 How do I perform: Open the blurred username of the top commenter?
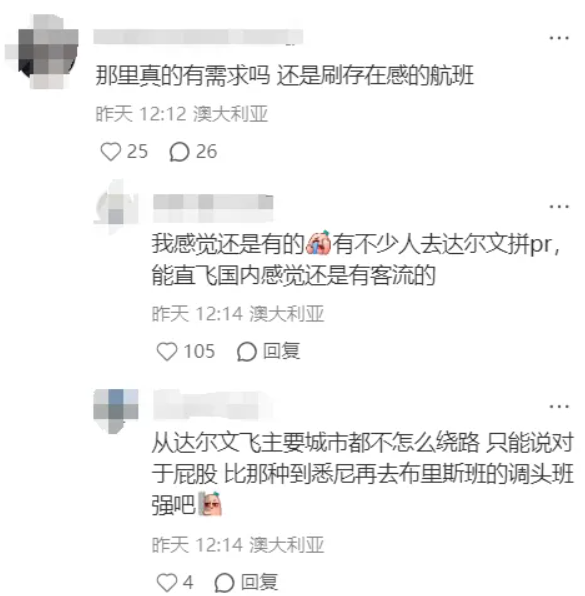198,37
